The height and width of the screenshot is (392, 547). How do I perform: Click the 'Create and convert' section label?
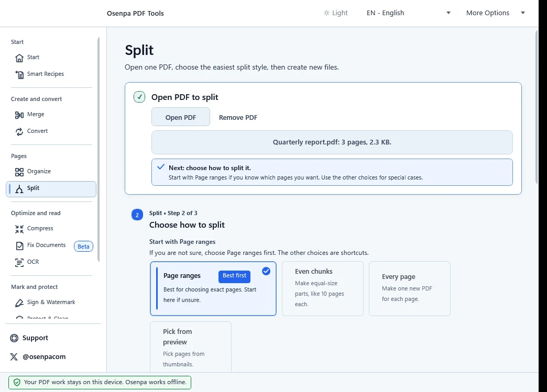(36, 99)
